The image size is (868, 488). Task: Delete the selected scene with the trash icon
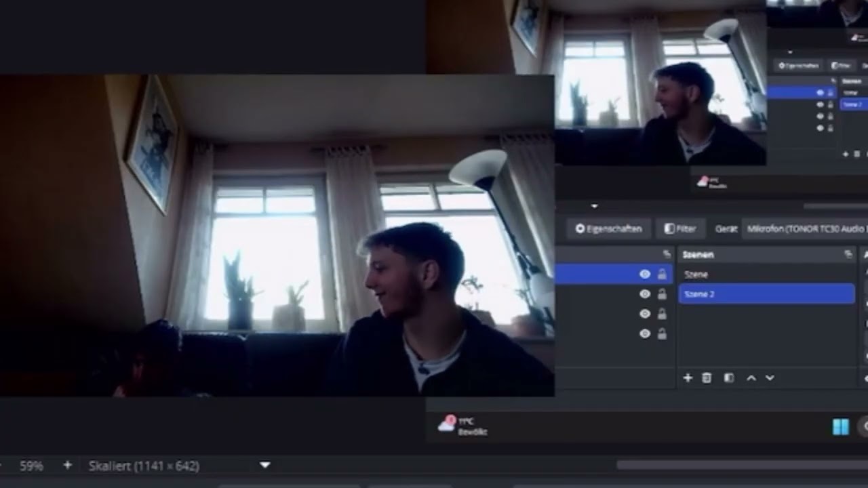[x=707, y=378]
